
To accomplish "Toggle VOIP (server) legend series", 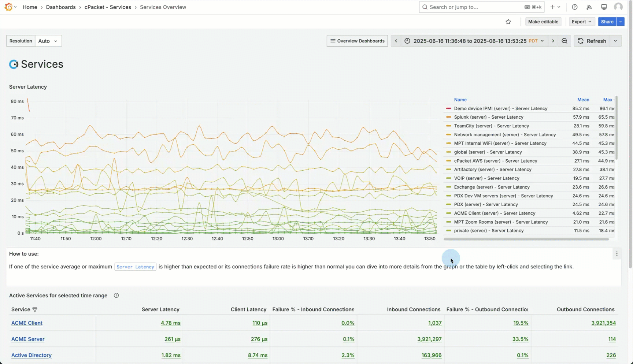I will pyautogui.click(x=486, y=178).
